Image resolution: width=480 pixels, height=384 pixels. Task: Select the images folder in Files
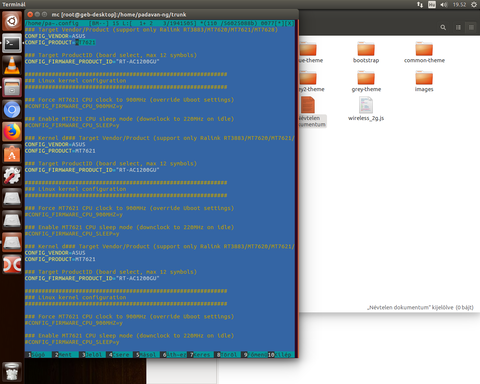coord(424,81)
